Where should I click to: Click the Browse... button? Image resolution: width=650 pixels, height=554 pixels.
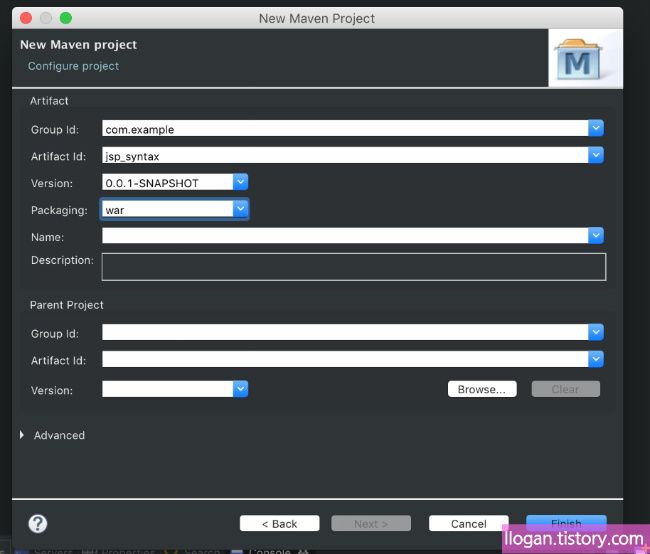pos(482,389)
